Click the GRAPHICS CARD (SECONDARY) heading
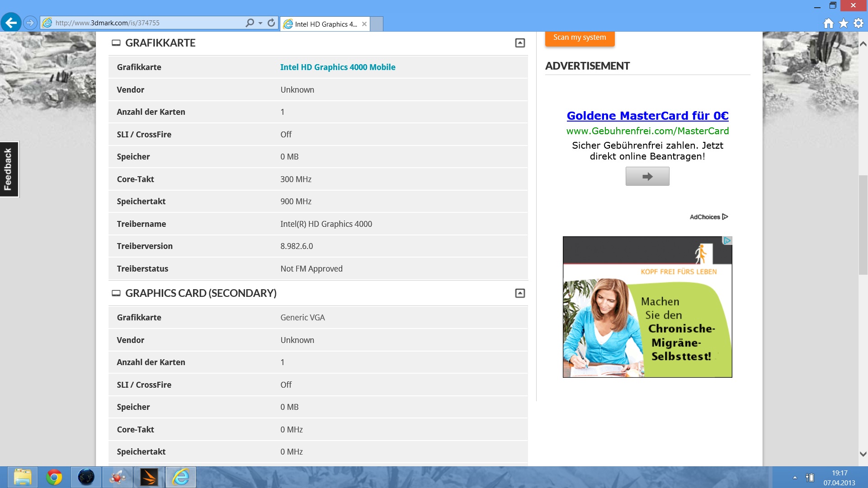 point(201,293)
